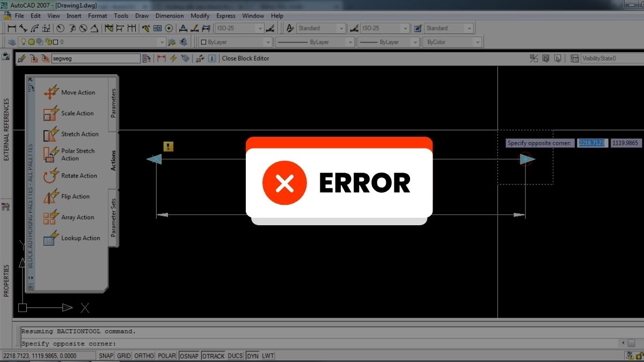
Task: Expand the Standard table style dropdown
Action: pyautogui.click(x=449, y=28)
